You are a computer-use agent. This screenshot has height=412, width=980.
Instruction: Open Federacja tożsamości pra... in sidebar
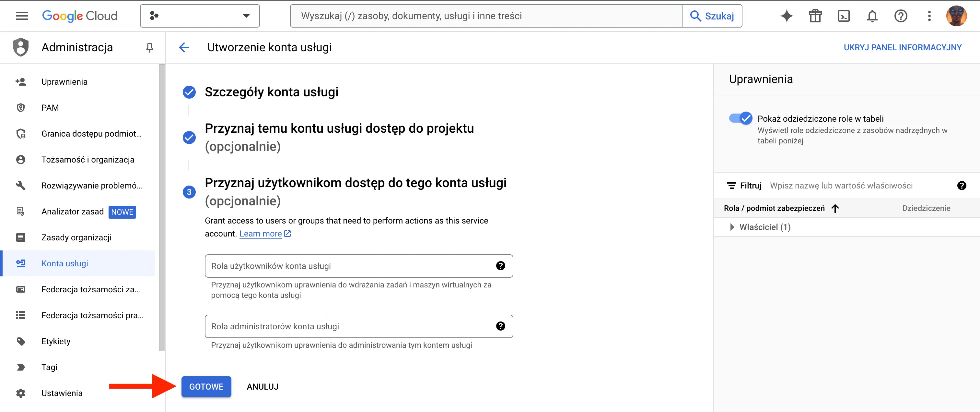tap(77, 315)
